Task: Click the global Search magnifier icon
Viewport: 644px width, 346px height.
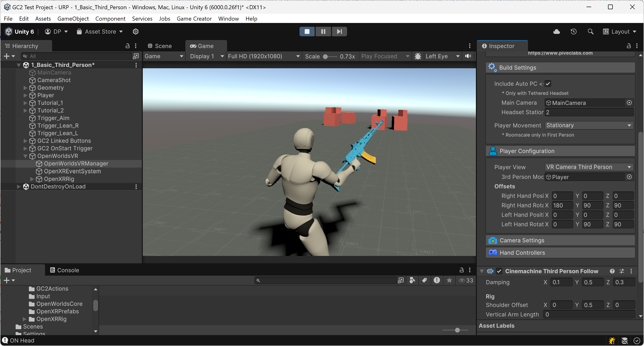Action: coord(590,32)
